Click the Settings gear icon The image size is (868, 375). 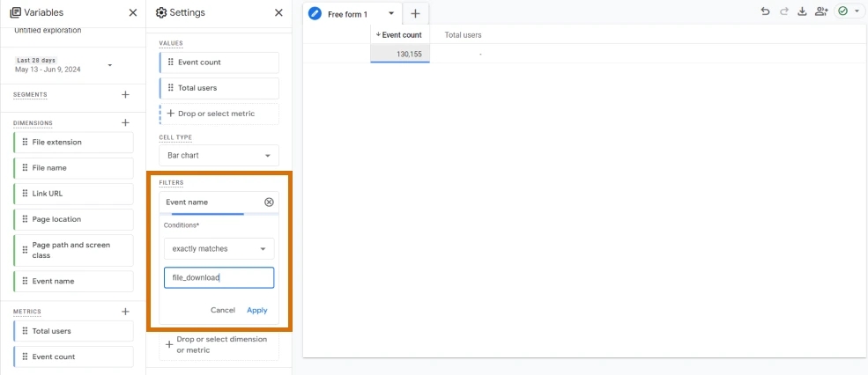click(x=161, y=12)
